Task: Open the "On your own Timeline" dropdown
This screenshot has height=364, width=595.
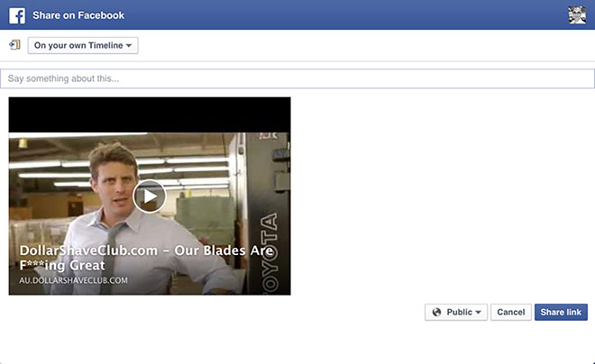Action: (83, 45)
